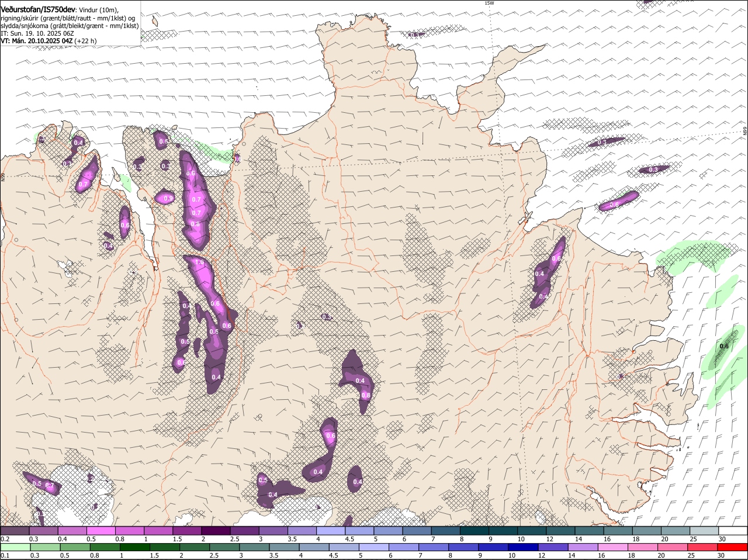Screen dimensions: 748x560
Task: Click the grey swatch between 20 and 25, upper legend
Action: click(676, 531)
